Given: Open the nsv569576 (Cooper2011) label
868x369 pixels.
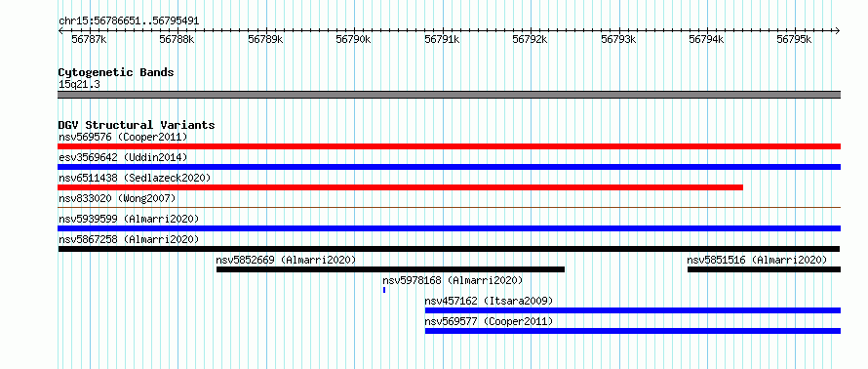Looking at the screenshot, I should tap(124, 137).
